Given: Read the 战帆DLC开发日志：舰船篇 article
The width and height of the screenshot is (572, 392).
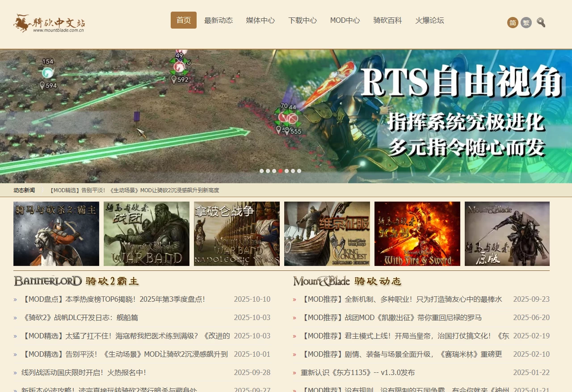Looking at the screenshot, I should 80,318.
